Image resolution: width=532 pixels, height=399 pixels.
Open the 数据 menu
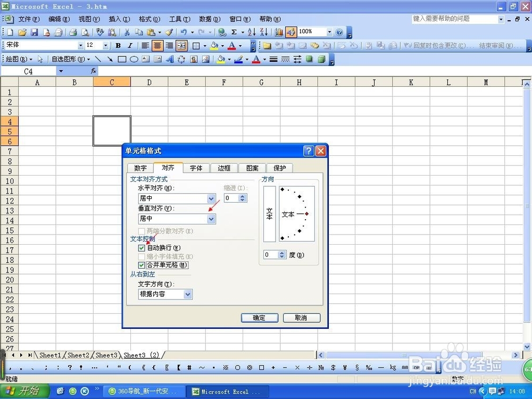point(210,19)
